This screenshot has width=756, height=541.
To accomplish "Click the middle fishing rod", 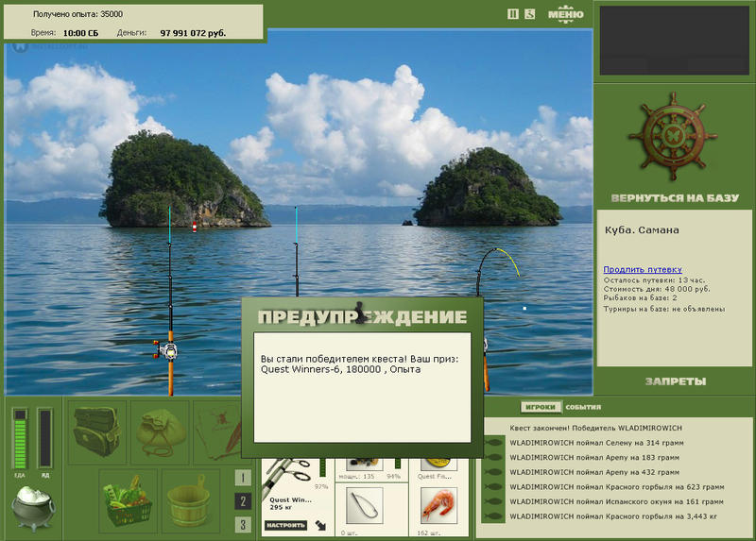I will pos(296,251).
